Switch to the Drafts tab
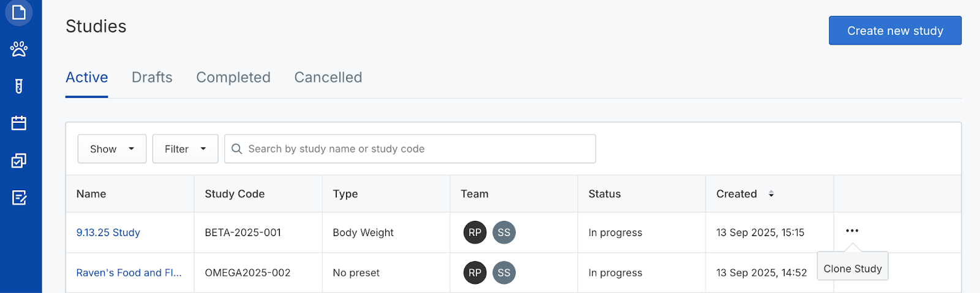The width and height of the screenshot is (980, 293). click(152, 78)
